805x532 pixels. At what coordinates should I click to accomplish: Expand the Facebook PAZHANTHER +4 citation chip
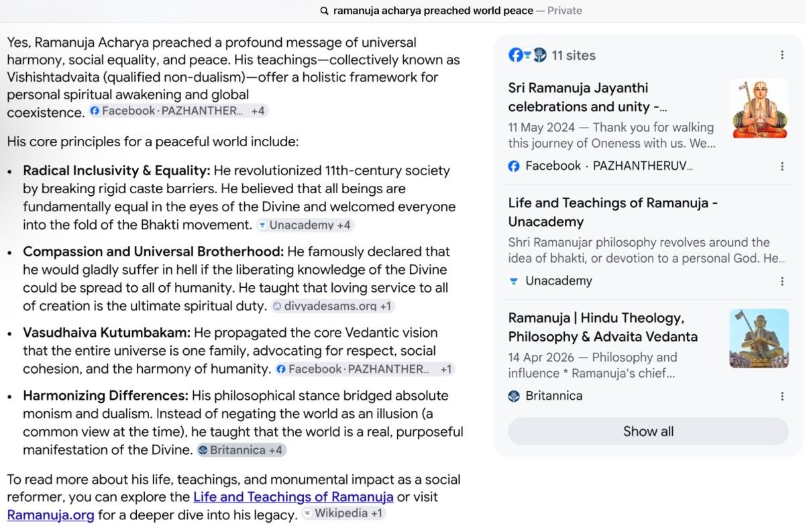[178, 111]
